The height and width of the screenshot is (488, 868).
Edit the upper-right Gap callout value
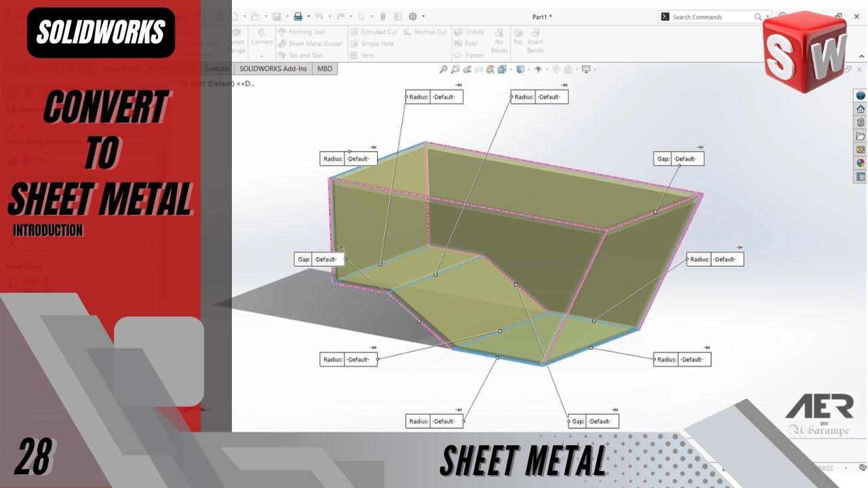[x=688, y=159]
